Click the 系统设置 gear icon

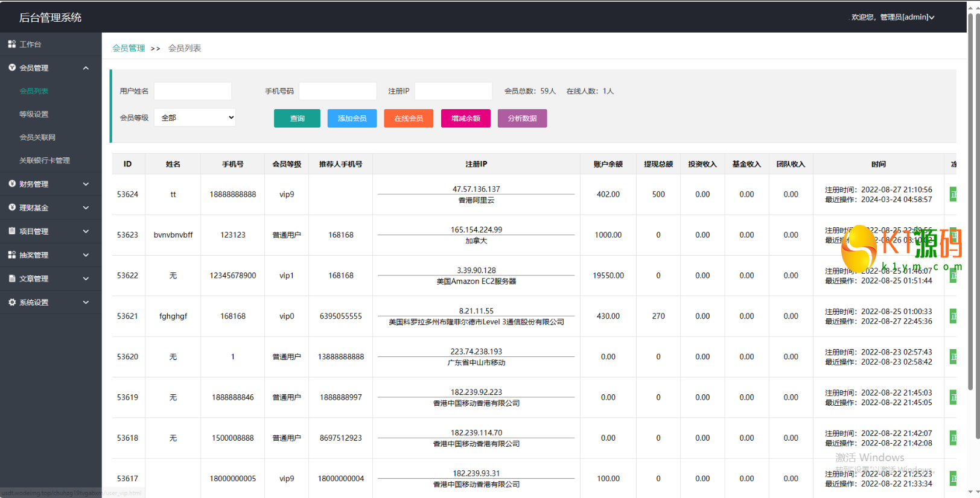[x=11, y=302]
